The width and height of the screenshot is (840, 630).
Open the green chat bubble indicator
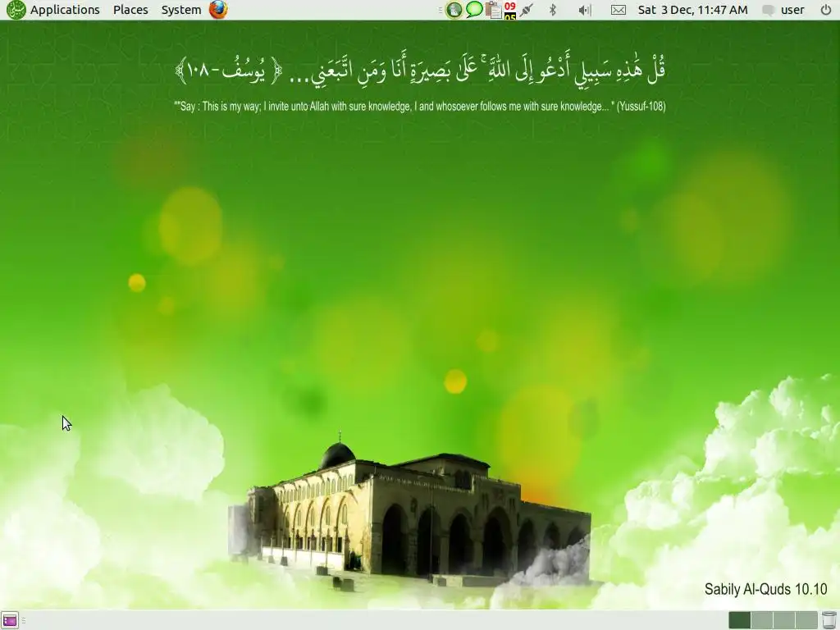[x=474, y=10]
